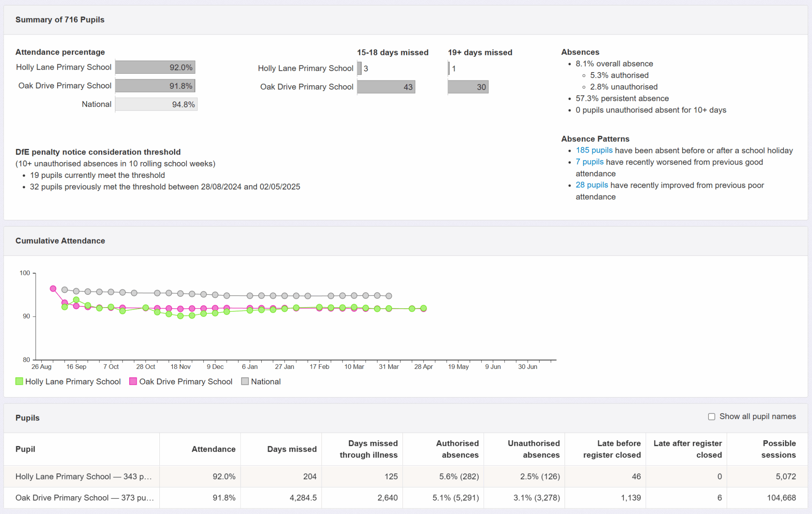Viewport: 812px width, 514px height.
Task: Open the 28 pupils improved link
Action: [592, 185]
